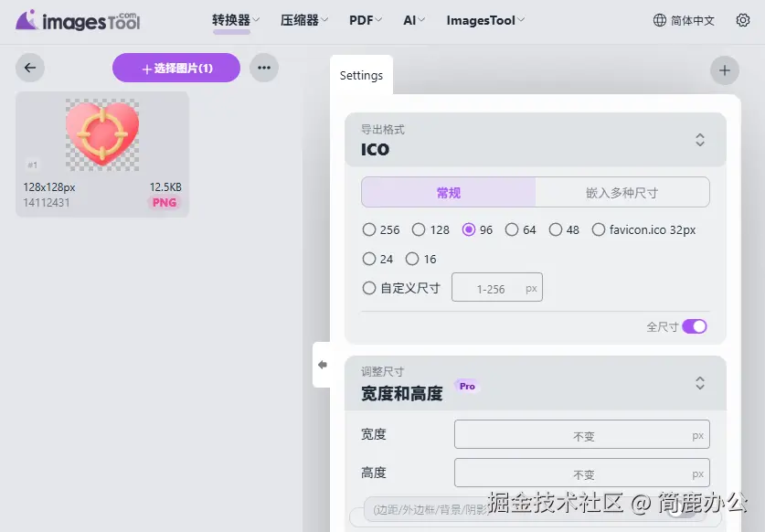Click the 选择图片(1) button
This screenshot has height=532, width=765.
pos(175,68)
